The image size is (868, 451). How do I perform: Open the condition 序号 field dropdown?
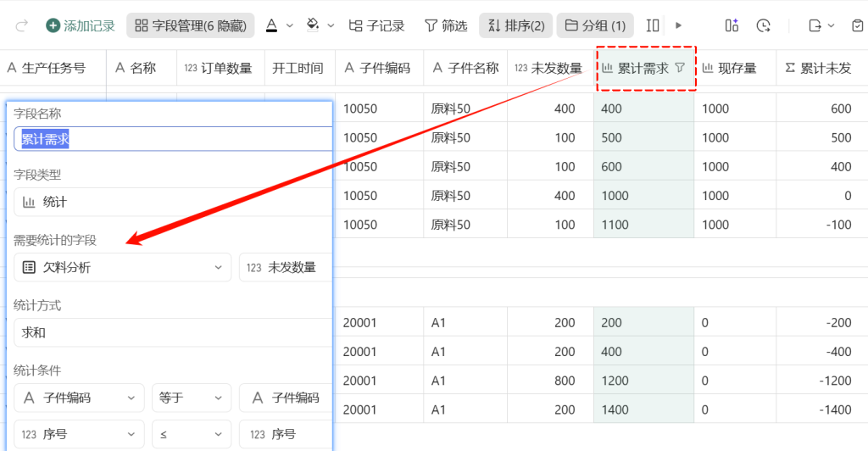click(x=79, y=434)
